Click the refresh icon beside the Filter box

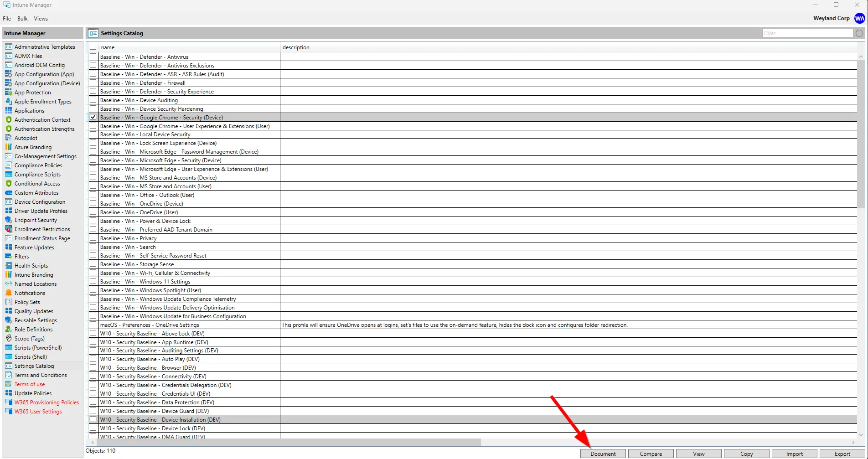(x=859, y=33)
